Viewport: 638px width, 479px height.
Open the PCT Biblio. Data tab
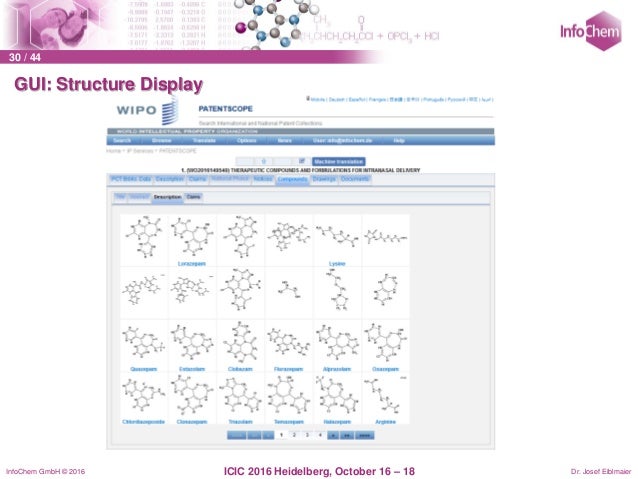[x=131, y=179]
